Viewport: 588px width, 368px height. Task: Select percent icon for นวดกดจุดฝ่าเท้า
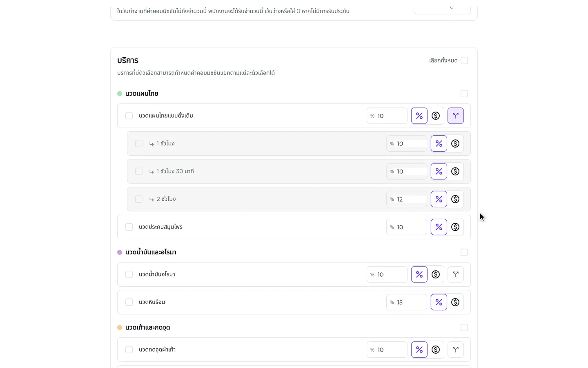coord(419,350)
